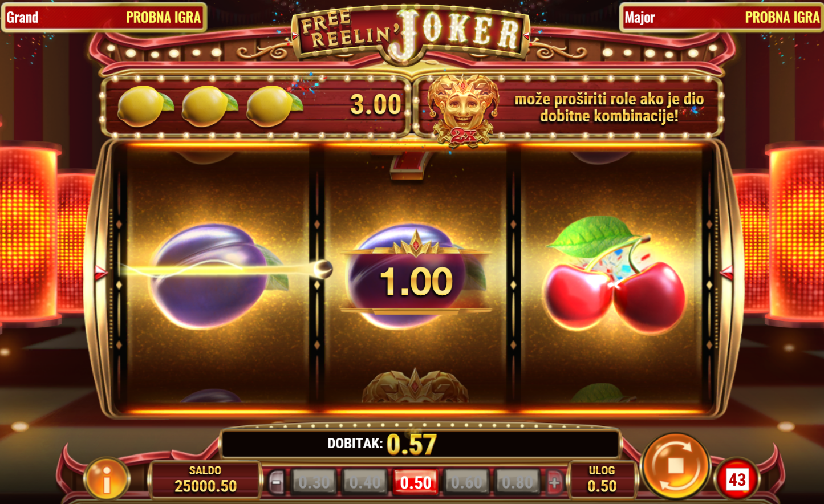Open the Grand jackpot banner

point(104,17)
